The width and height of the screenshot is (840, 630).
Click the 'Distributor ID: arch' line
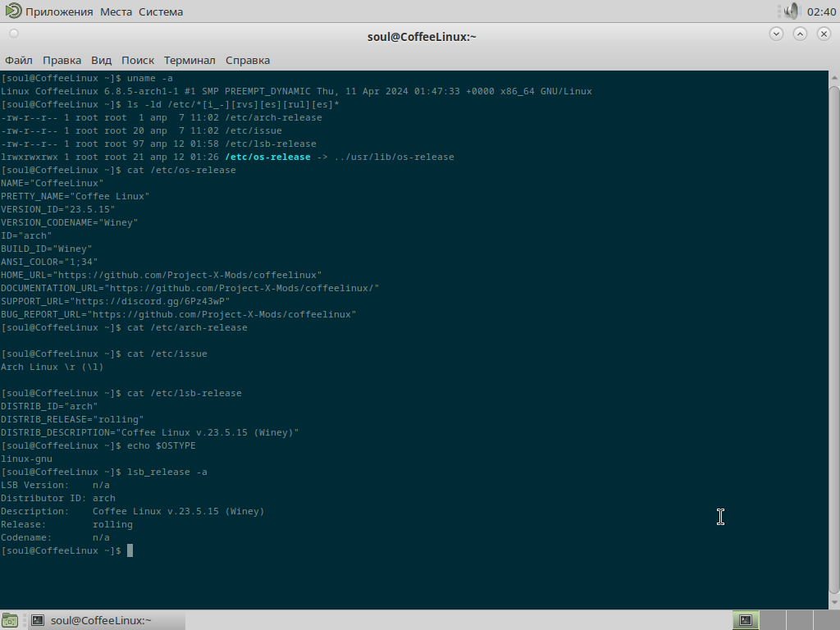click(58, 498)
